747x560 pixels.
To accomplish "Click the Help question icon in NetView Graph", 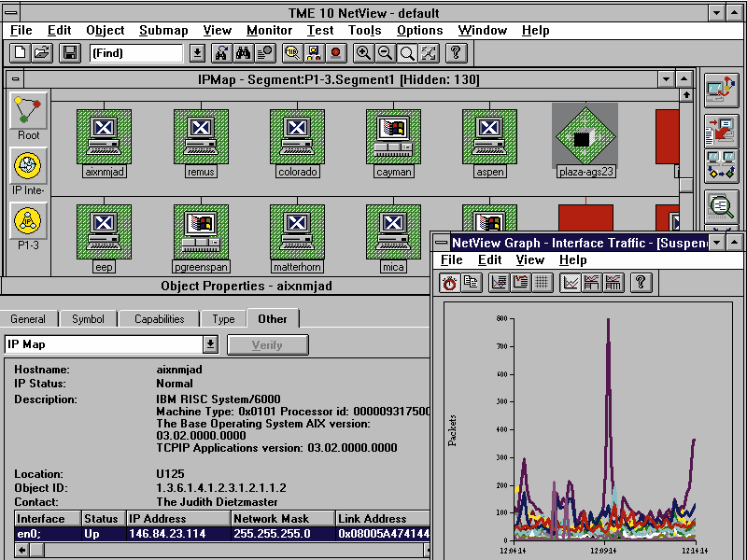I will (641, 283).
